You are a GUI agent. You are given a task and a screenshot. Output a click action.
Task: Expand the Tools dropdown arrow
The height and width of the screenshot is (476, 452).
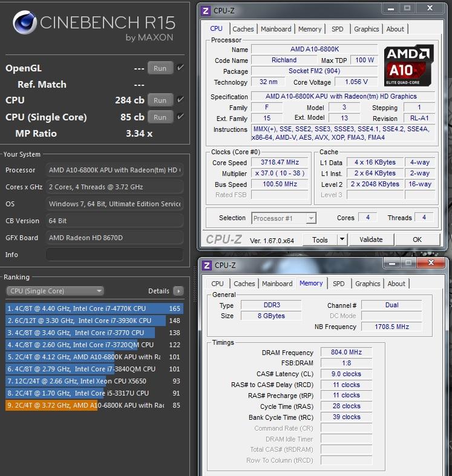(x=342, y=240)
